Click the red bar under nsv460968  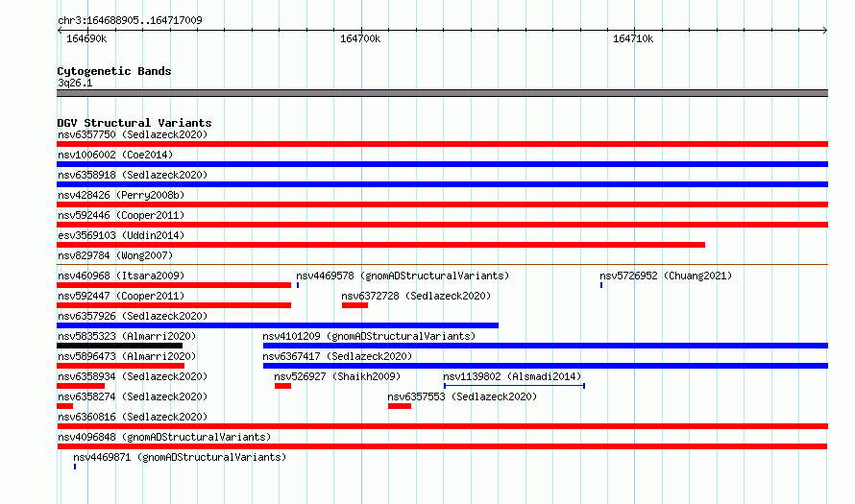(174, 285)
